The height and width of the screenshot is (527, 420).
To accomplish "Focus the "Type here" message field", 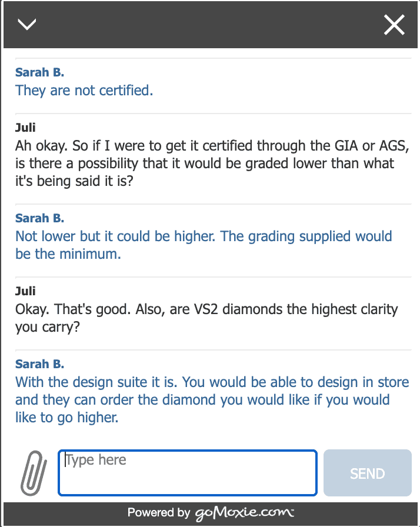I will pyautogui.click(x=187, y=472).
